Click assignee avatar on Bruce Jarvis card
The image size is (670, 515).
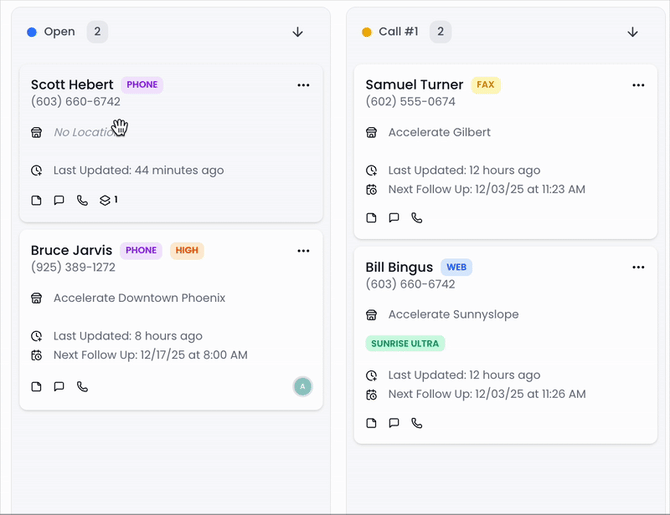click(x=302, y=387)
